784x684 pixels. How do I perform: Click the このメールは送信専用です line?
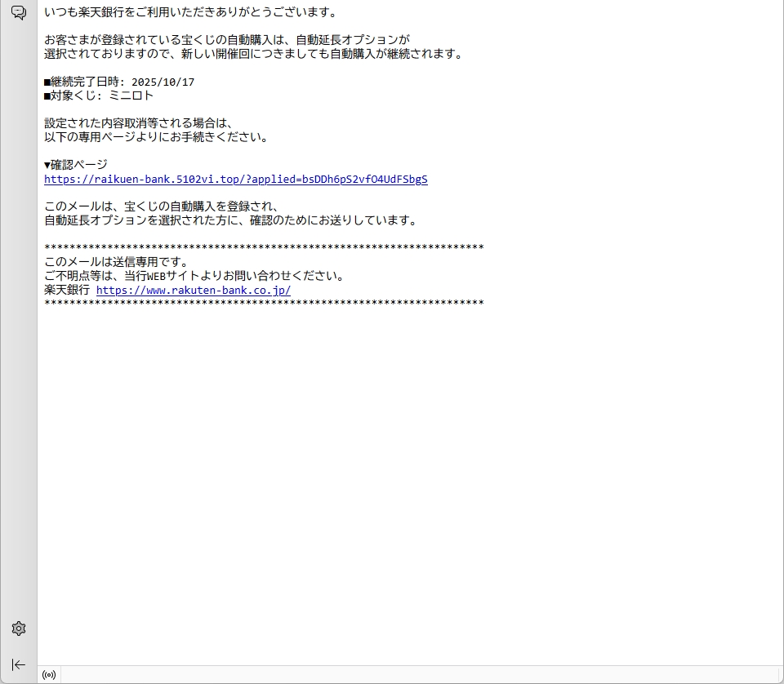click(x=116, y=262)
